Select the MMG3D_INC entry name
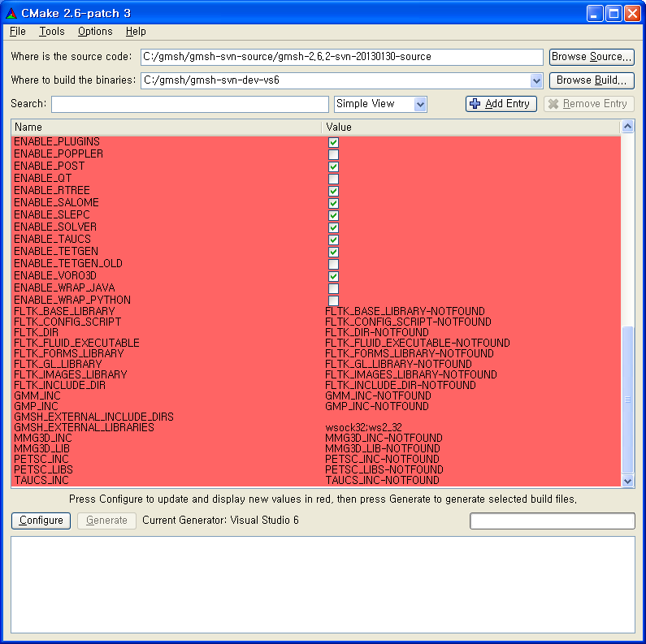Screen dimensions: 646x644 (43, 438)
